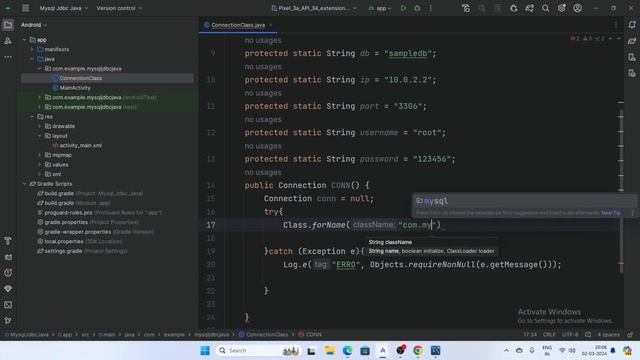Debug the app with bug icon
The height and width of the screenshot is (360, 640).
417,8
